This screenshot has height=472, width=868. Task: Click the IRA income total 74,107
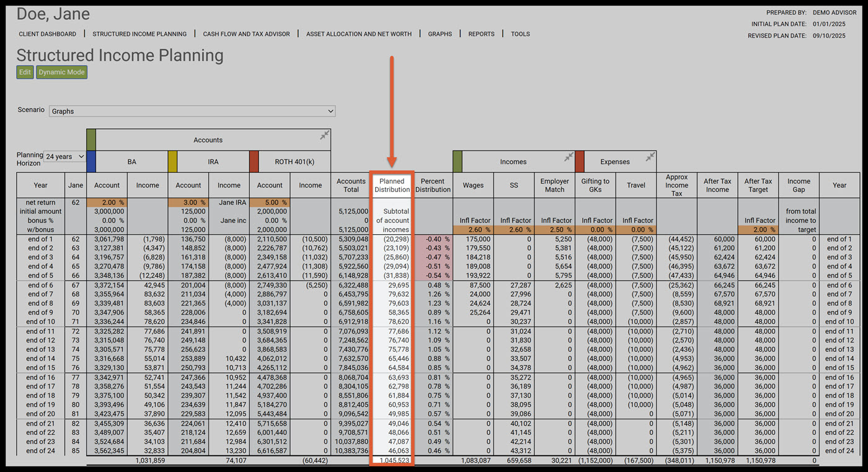(235, 461)
